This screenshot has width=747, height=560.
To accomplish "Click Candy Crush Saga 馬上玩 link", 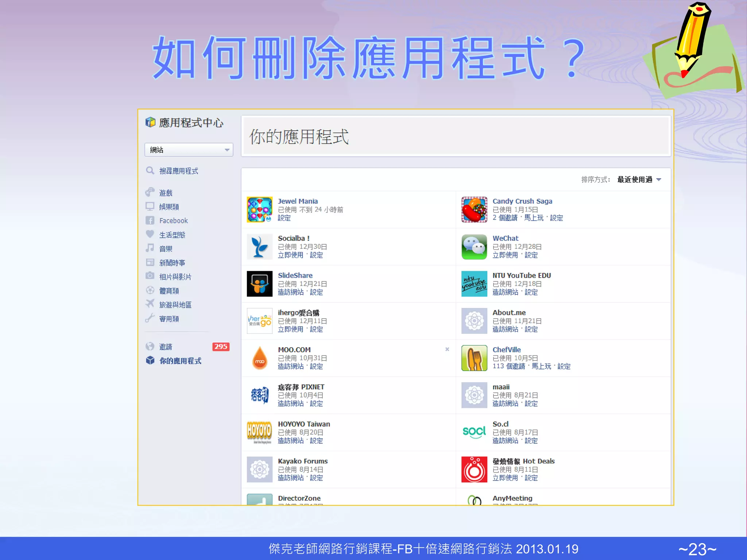I will (x=534, y=218).
